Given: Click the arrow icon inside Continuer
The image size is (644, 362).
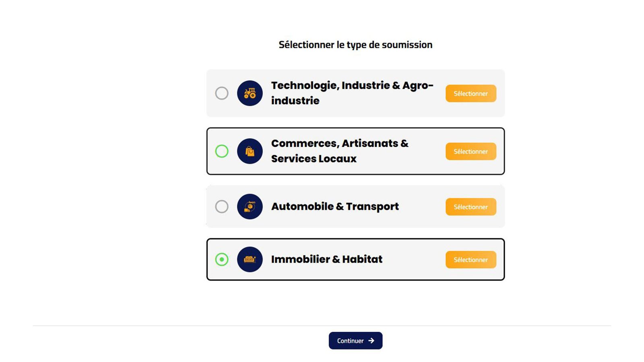Looking at the screenshot, I should coord(371,341).
